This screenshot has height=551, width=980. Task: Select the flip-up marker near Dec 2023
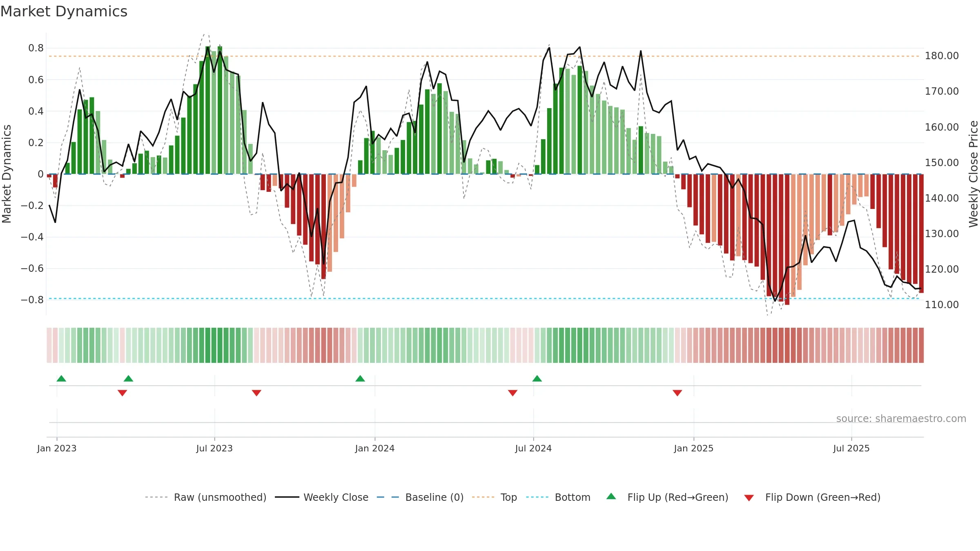[360, 378]
